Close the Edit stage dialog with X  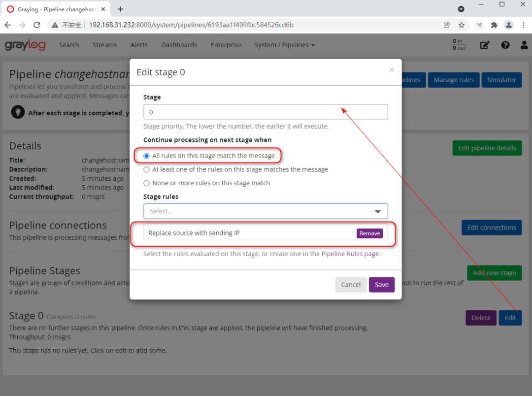pyautogui.click(x=392, y=70)
